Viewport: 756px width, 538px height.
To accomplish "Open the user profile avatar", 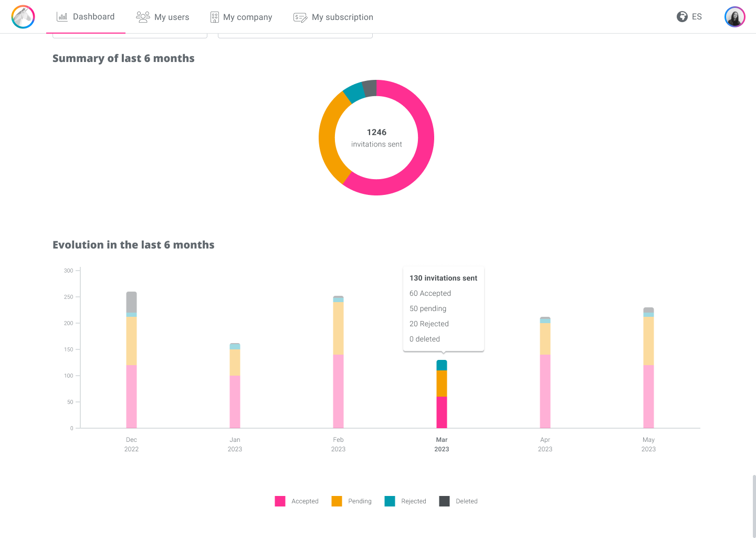I will [x=734, y=17].
